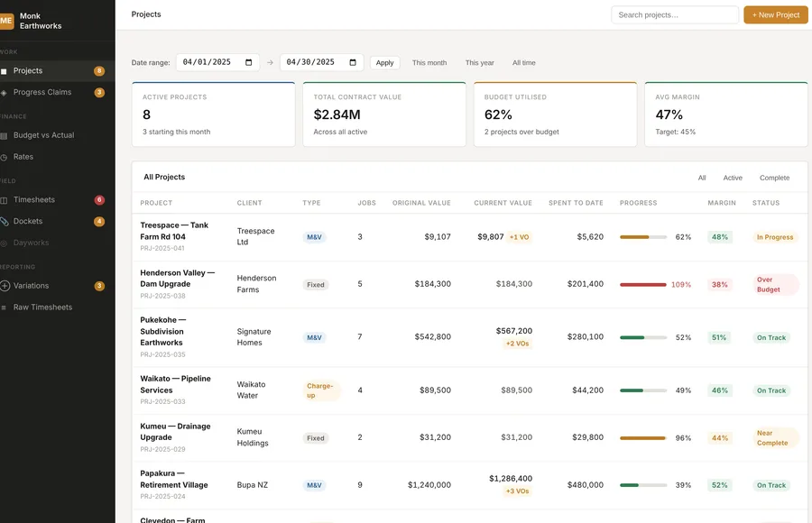Click the Dockets paperclip icon

coord(5,222)
